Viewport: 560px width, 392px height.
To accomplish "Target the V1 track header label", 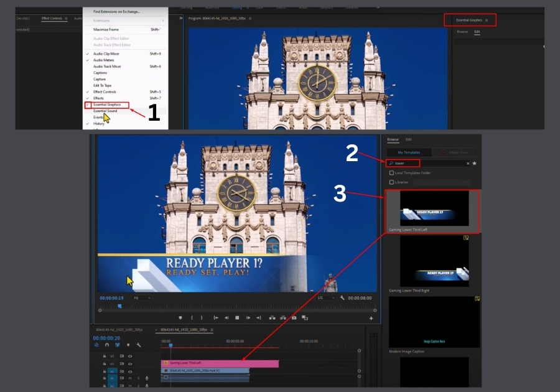I will 112,371.
